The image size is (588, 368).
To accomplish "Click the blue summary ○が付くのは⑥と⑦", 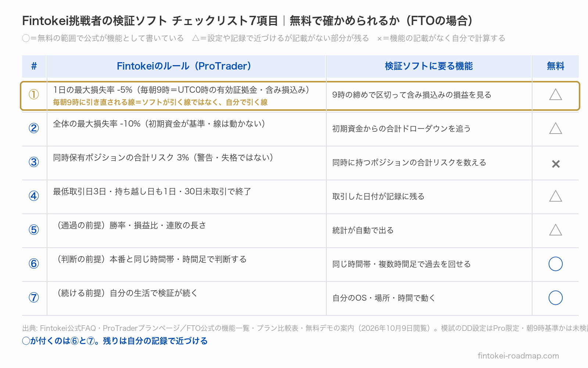I will pos(115,341).
